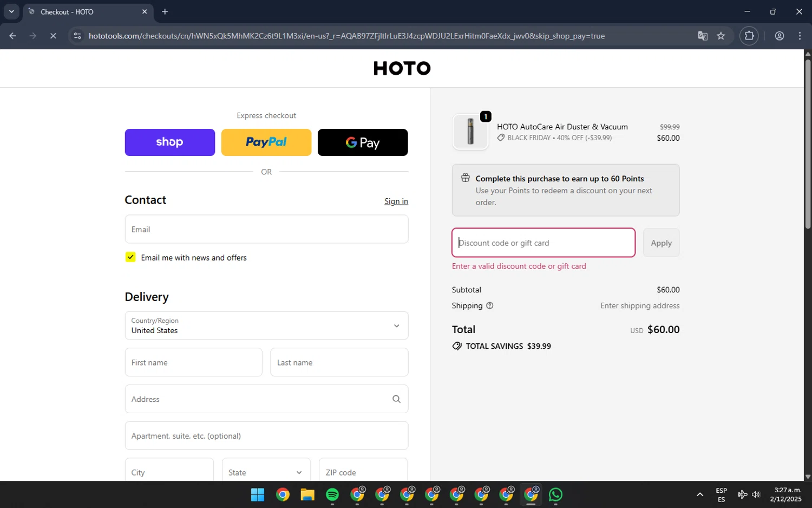The image size is (812, 508).
Task: Click the HOTO AutoCare Air Duster product name
Action: tap(562, 127)
